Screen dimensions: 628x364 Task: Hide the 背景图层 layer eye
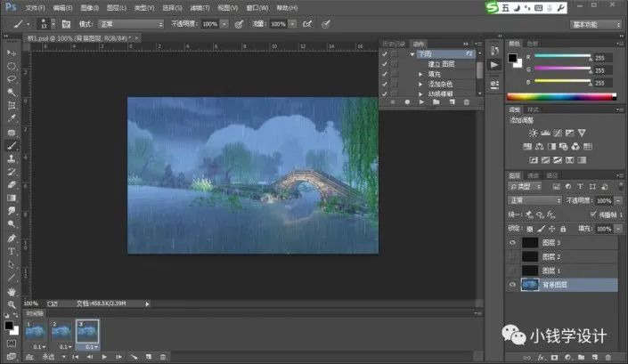coord(513,285)
